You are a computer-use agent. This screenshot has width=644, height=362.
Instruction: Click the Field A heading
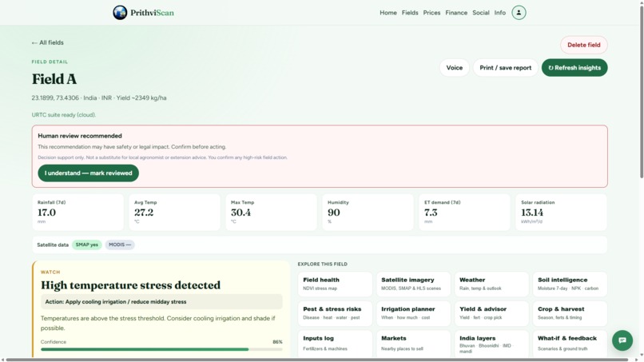(54, 79)
